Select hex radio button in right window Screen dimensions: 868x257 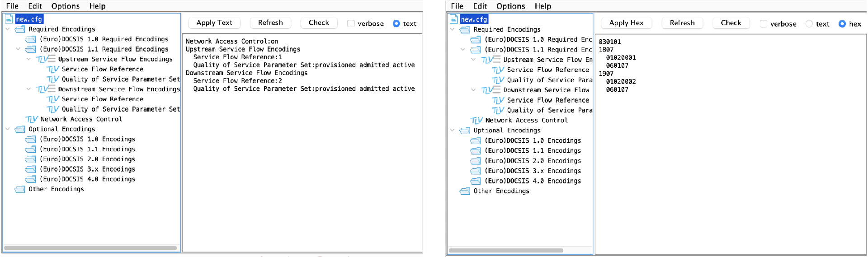(842, 23)
